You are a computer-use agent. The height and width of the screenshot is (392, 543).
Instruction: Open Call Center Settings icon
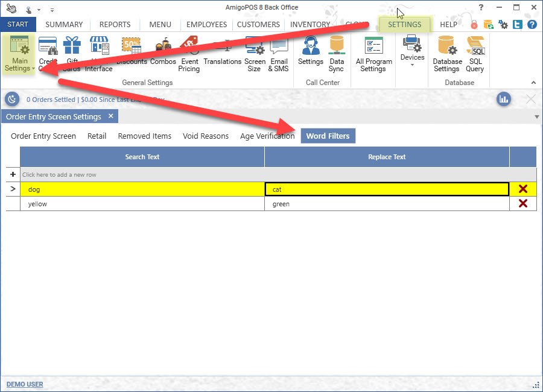[311, 53]
